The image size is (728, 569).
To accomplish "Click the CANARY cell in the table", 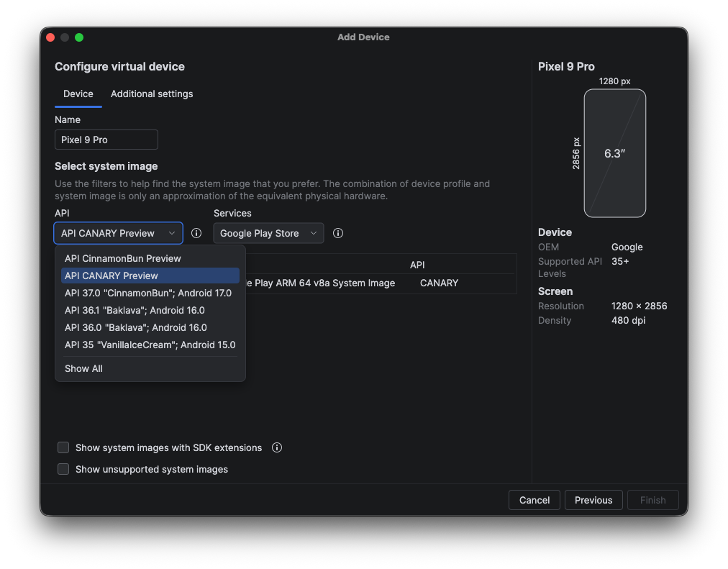I will point(440,283).
